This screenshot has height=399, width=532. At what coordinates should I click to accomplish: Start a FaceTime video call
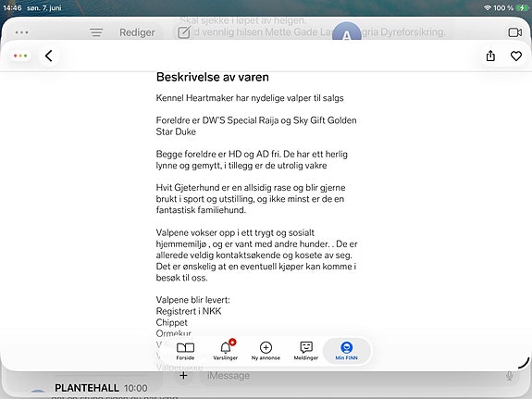[x=515, y=32]
